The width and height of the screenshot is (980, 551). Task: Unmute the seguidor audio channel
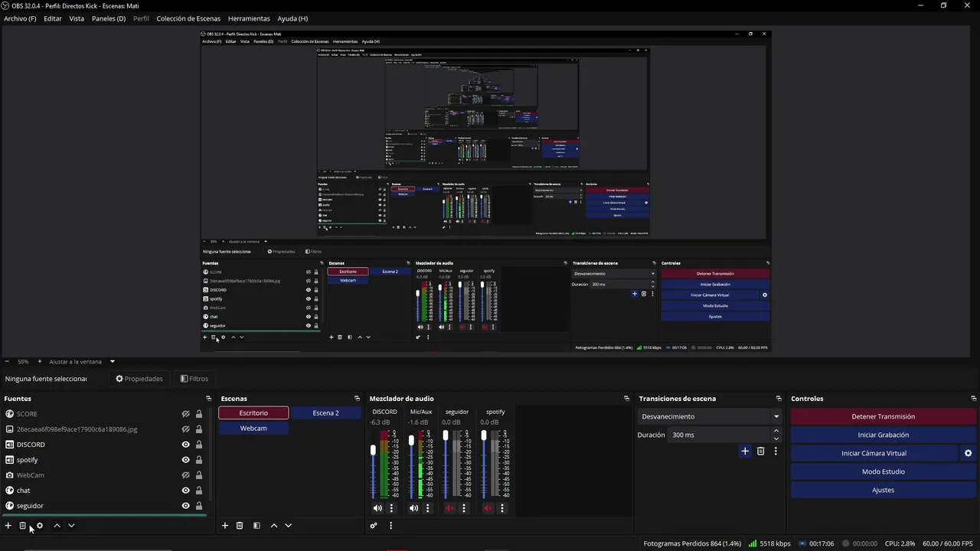click(x=449, y=508)
